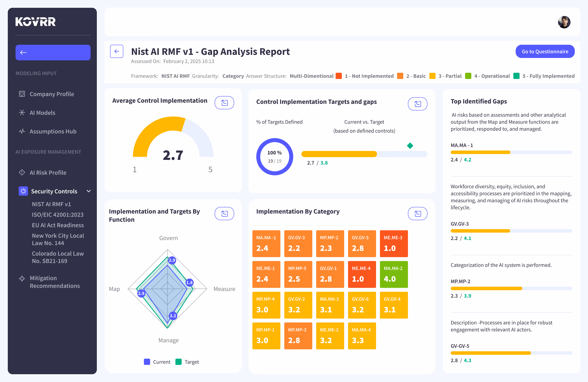The image size is (588, 382).
Task: Export the Average Control Implementation chart
Action: (x=224, y=103)
